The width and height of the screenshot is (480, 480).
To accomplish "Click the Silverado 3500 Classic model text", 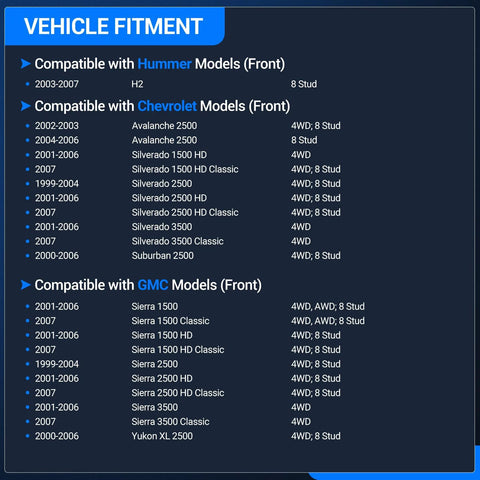I will (x=178, y=241).
